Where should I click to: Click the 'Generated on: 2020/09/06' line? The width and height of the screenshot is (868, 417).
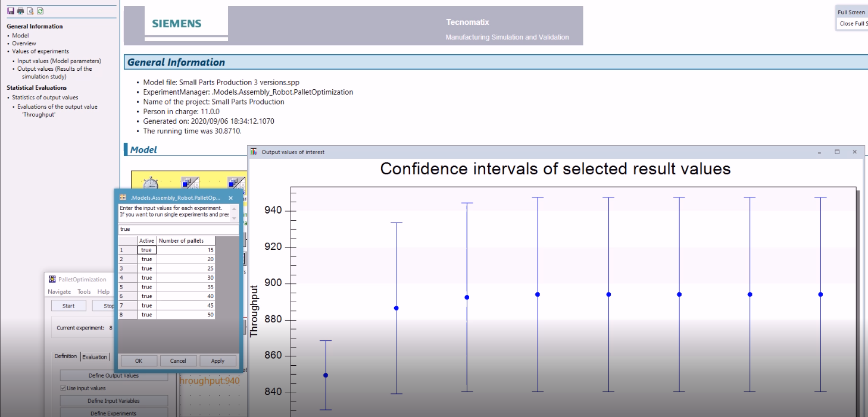pyautogui.click(x=209, y=121)
